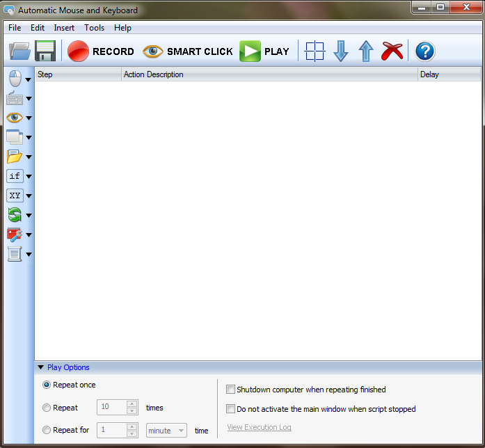
Task: Click the View Execution Log link
Action: point(259,427)
